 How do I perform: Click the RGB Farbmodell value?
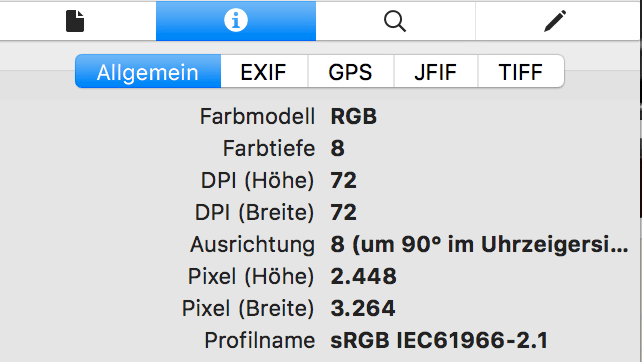tap(353, 116)
